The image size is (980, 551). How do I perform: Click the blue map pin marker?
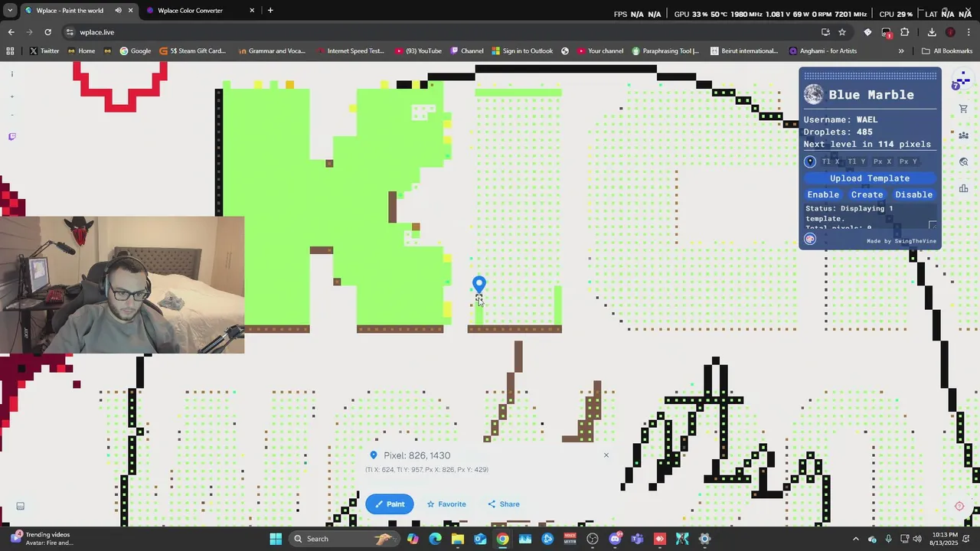[x=479, y=285]
